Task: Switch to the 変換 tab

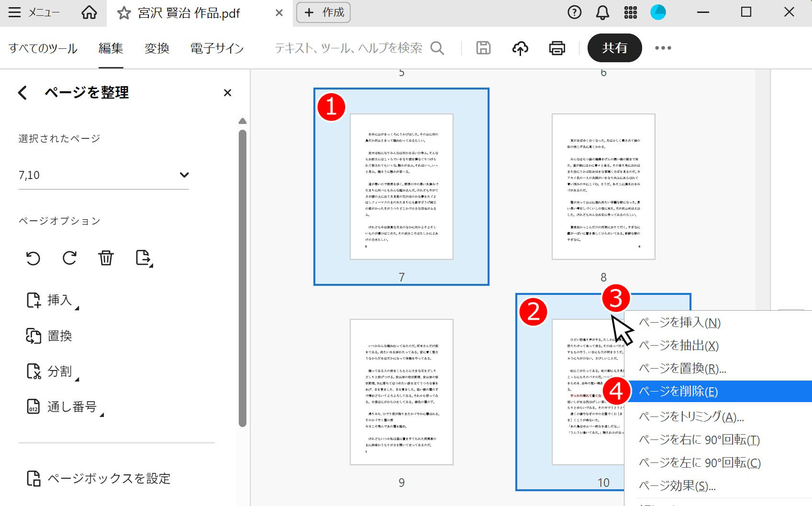Action: [156, 48]
